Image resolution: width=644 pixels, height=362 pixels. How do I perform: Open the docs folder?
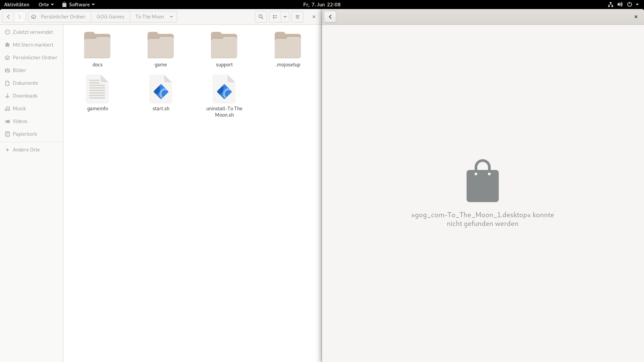click(x=97, y=45)
